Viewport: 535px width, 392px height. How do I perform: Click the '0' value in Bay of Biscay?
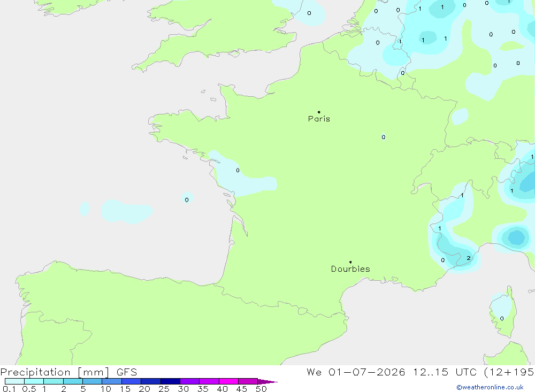point(187,200)
